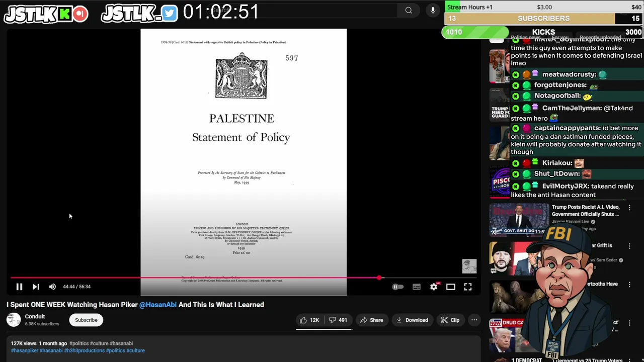Open the Conduit channel avatar
The height and width of the screenshot is (362, 644).
(14, 320)
